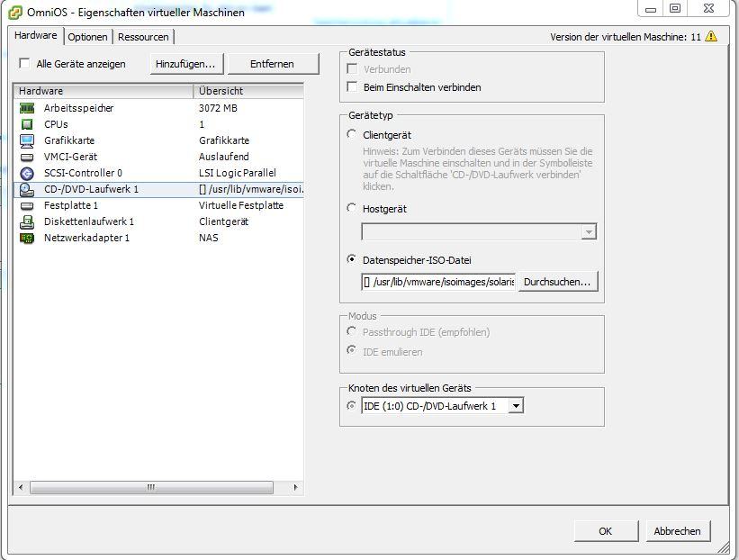Click the Festplatte 1 hard disk icon
This screenshot has height=560, width=739.
coord(27,206)
